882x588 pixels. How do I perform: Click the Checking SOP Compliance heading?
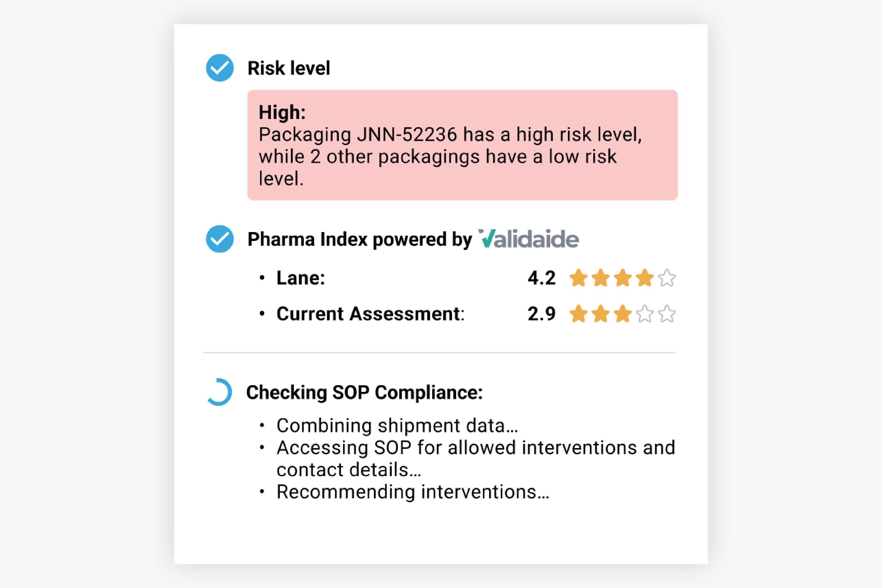(x=364, y=392)
